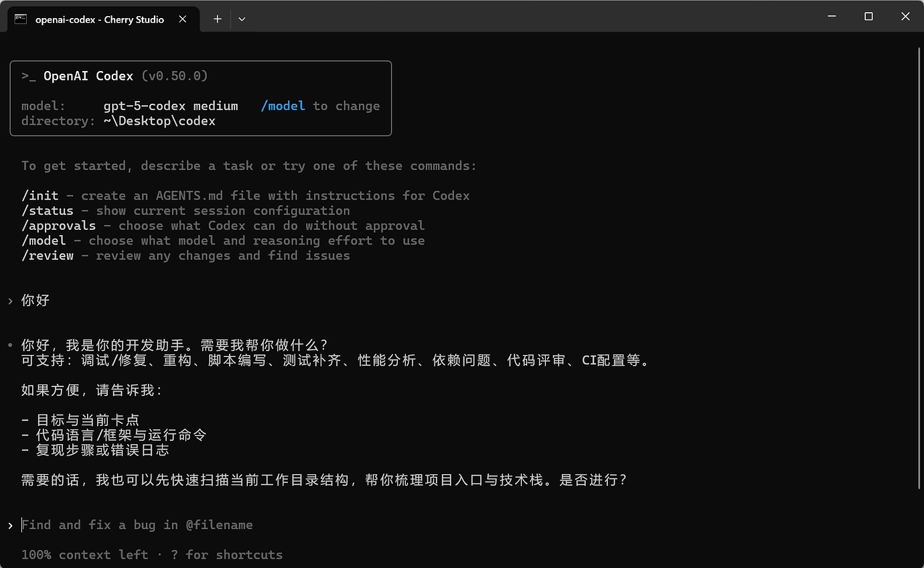Click the bullet '- 目标与当前卡点'
Image resolution: width=924 pixels, height=568 pixels.
click(80, 420)
